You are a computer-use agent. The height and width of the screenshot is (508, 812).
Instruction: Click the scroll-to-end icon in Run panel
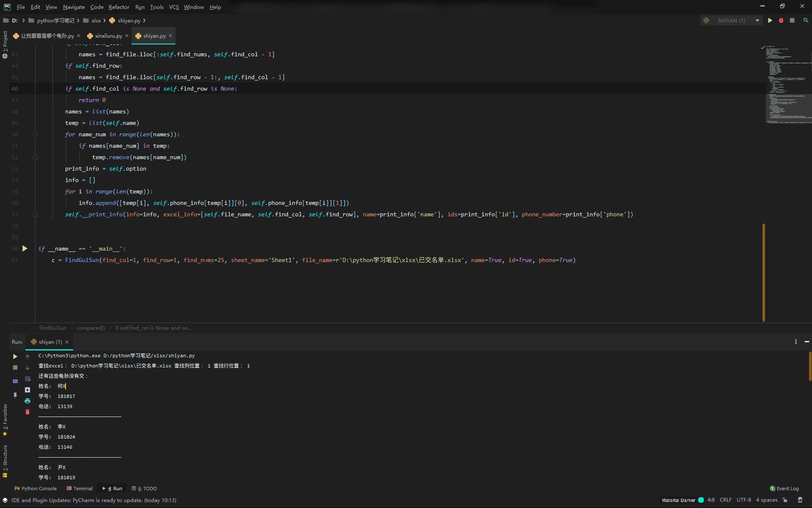click(27, 390)
